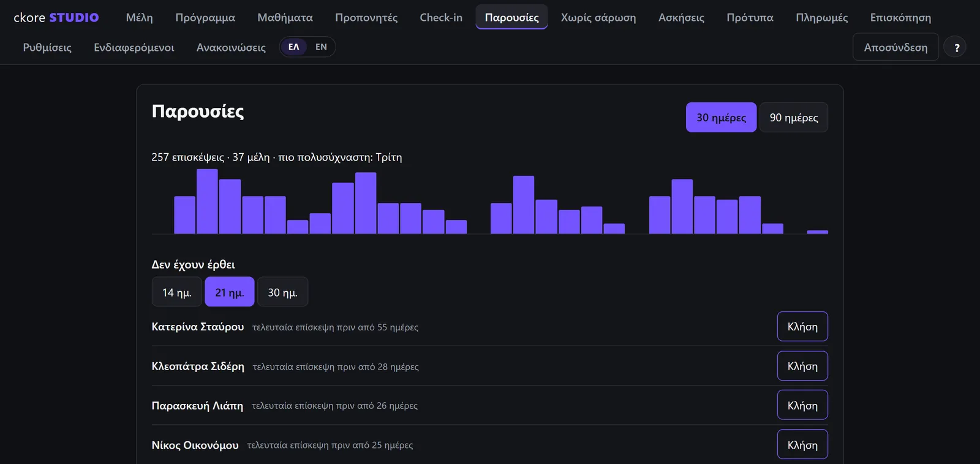Click 'τελευταία επίσκεψη πριν από 55 ημέρες'
This screenshot has width=980, height=464.
pyautogui.click(x=336, y=327)
